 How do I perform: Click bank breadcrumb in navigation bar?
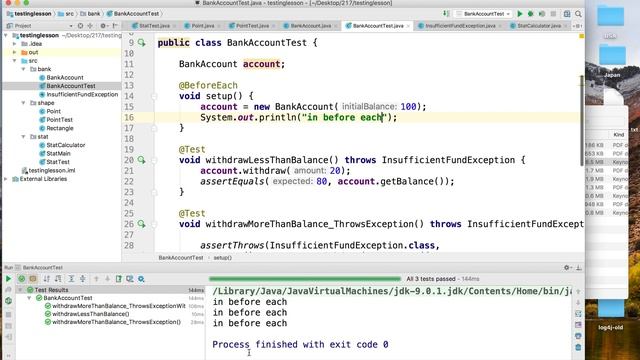tap(91, 14)
